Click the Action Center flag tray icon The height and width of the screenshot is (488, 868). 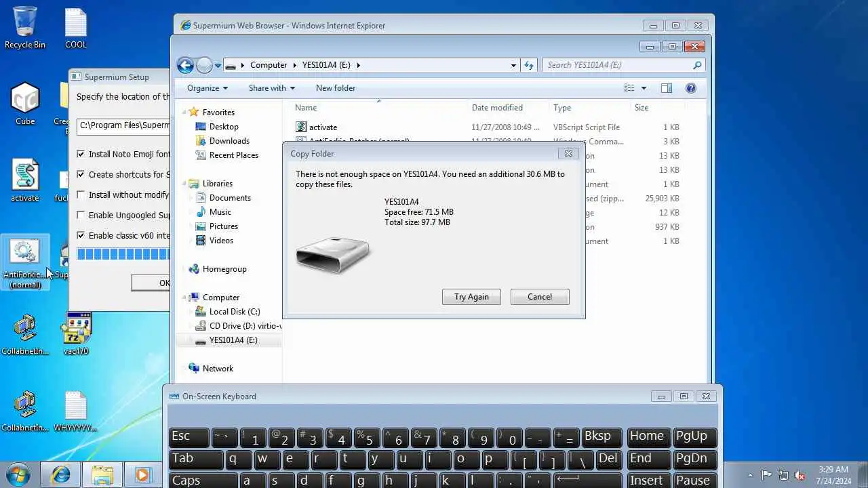pyautogui.click(x=767, y=475)
